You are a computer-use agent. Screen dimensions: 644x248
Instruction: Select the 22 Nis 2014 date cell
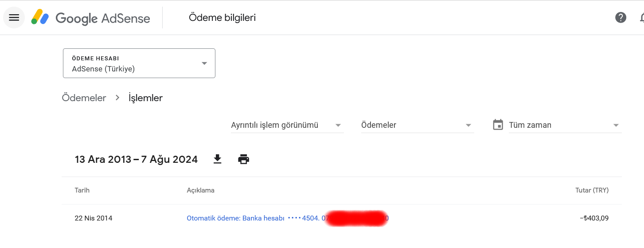pyautogui.click(x=94, y=218)
